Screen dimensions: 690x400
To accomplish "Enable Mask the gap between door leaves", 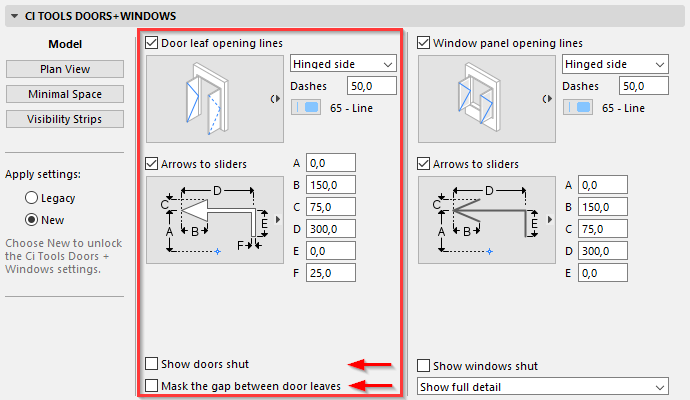I will click(151, 385).
